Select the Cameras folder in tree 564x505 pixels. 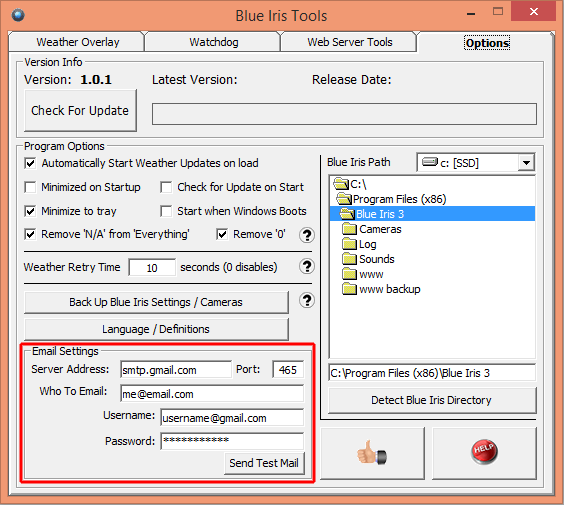(x=372, y=229)
